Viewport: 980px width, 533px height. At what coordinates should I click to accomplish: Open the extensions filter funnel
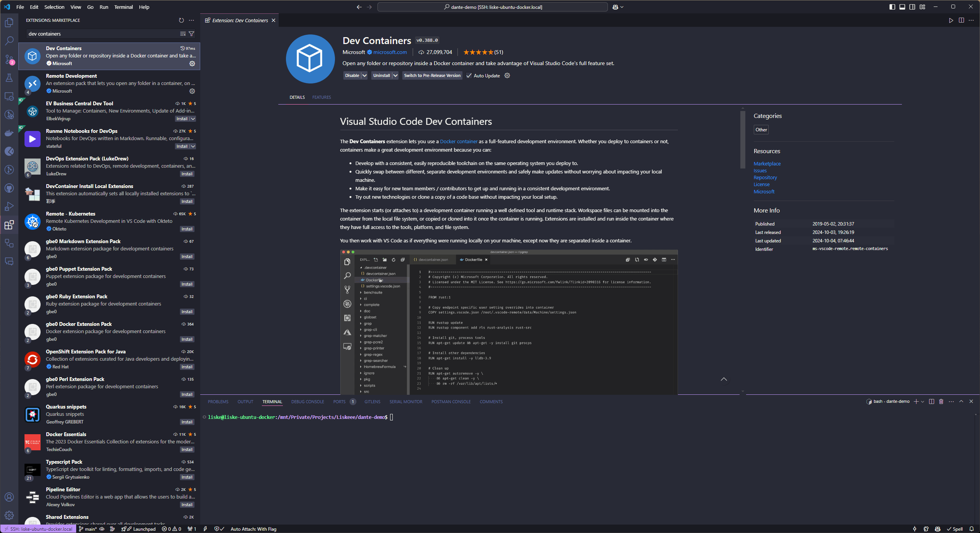(x=191, y=34)
